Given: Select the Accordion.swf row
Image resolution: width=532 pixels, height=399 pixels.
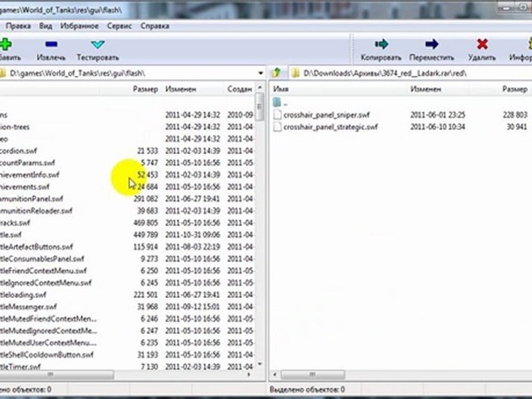Looking at the screenshot, I should point(127,151).
